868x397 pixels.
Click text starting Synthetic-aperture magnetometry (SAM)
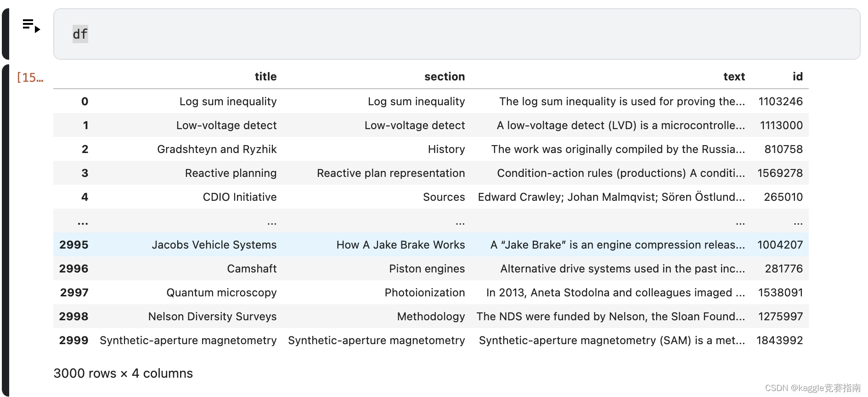(612, 340)
